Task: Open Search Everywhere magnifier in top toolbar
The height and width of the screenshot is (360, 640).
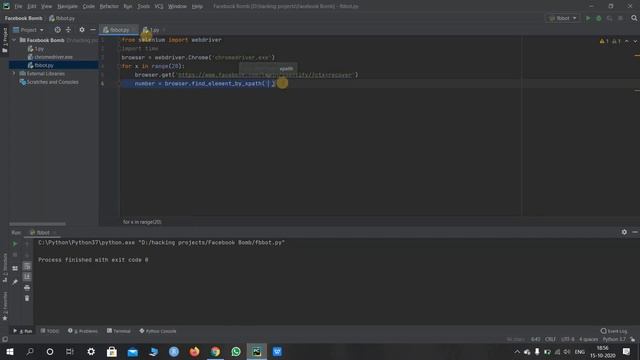Action: click(x=634, y=18)
